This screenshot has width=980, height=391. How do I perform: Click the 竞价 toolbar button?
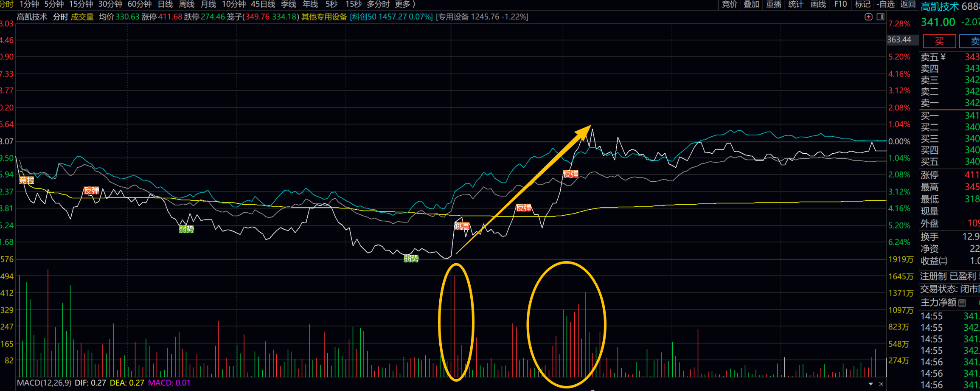point(730,4)
